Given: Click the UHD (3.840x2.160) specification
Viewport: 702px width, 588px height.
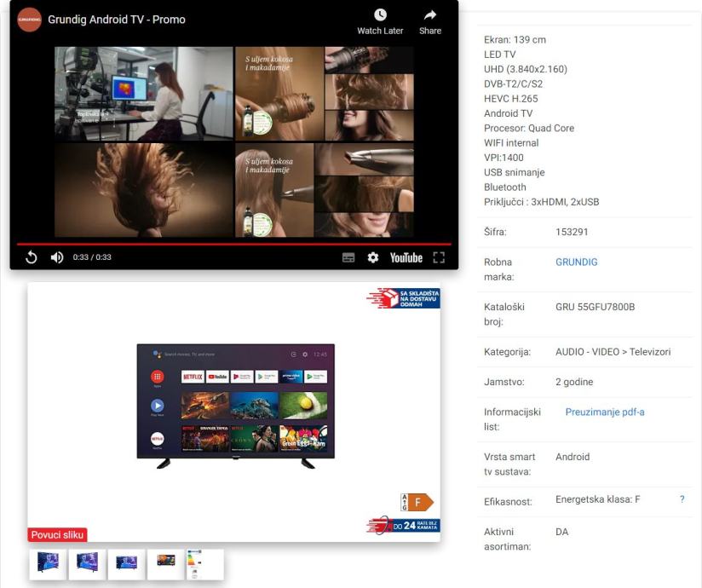Looking at the screenshot, I should [x=526, y=69].
